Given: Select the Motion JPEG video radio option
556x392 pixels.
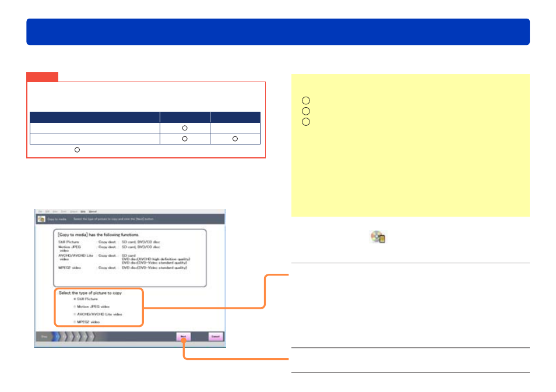Looking at the screenshot, I should coord(75,306).
